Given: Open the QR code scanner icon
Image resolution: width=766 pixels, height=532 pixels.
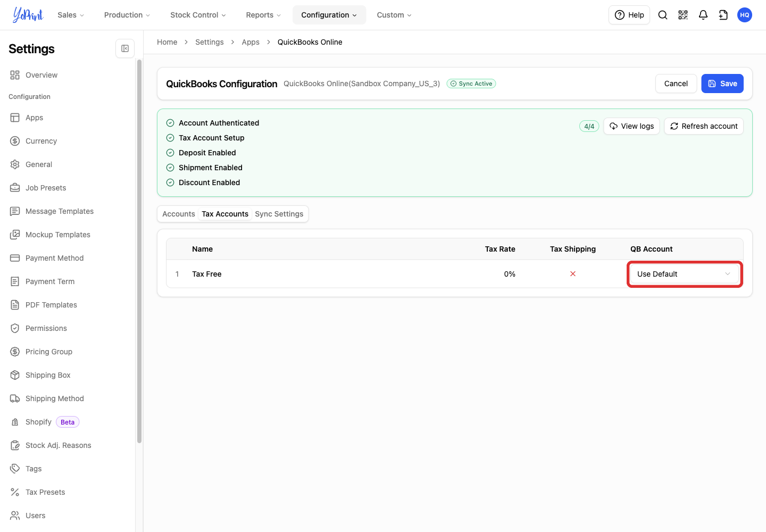Looking at the screenshot, I should click(683, 15).
